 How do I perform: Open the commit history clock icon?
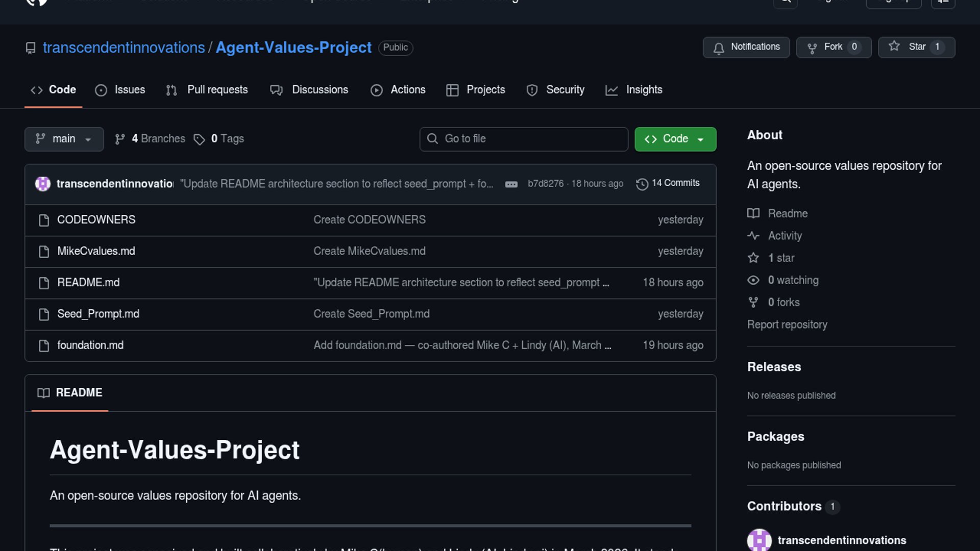pos(642,184)
